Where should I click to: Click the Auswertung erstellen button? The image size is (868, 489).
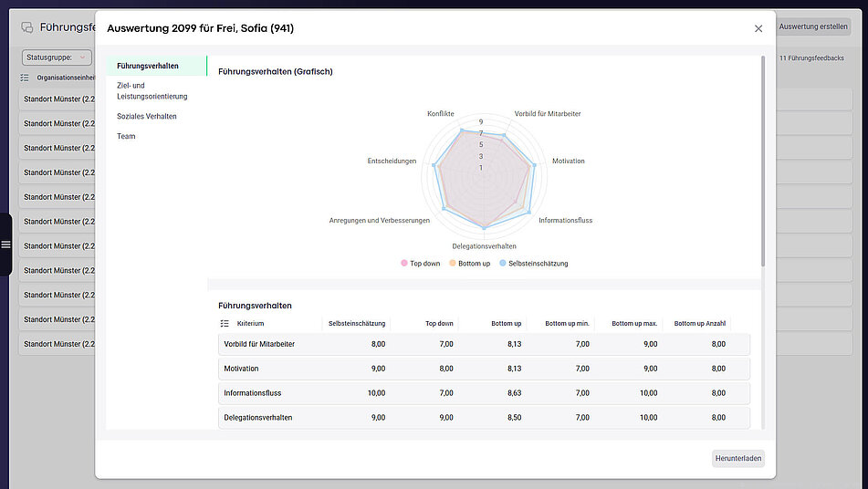813,26
